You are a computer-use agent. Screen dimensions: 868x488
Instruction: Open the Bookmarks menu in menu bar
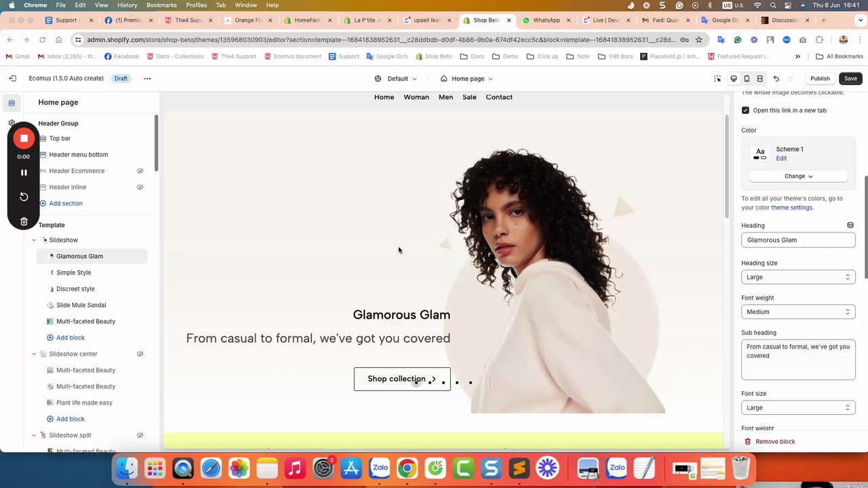coord(161,5)
